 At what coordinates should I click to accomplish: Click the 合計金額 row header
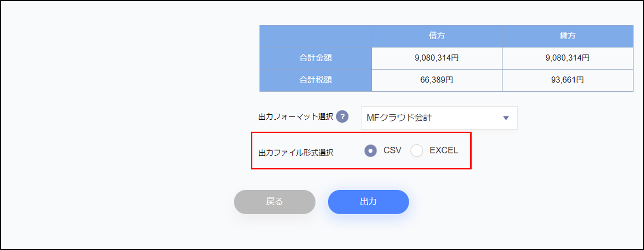pyautogui.click(x=315, y=58)
